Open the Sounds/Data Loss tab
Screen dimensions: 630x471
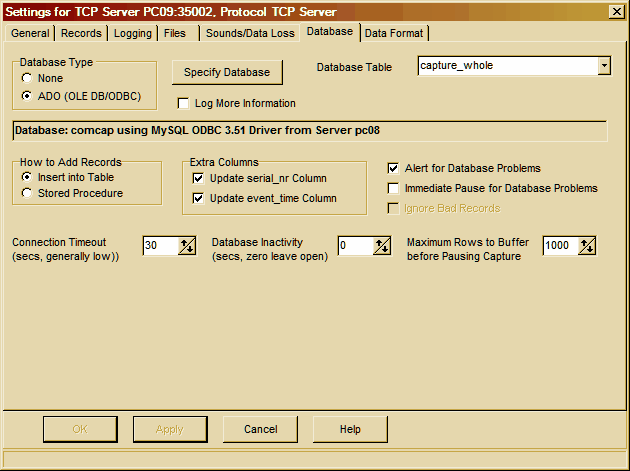249,33
